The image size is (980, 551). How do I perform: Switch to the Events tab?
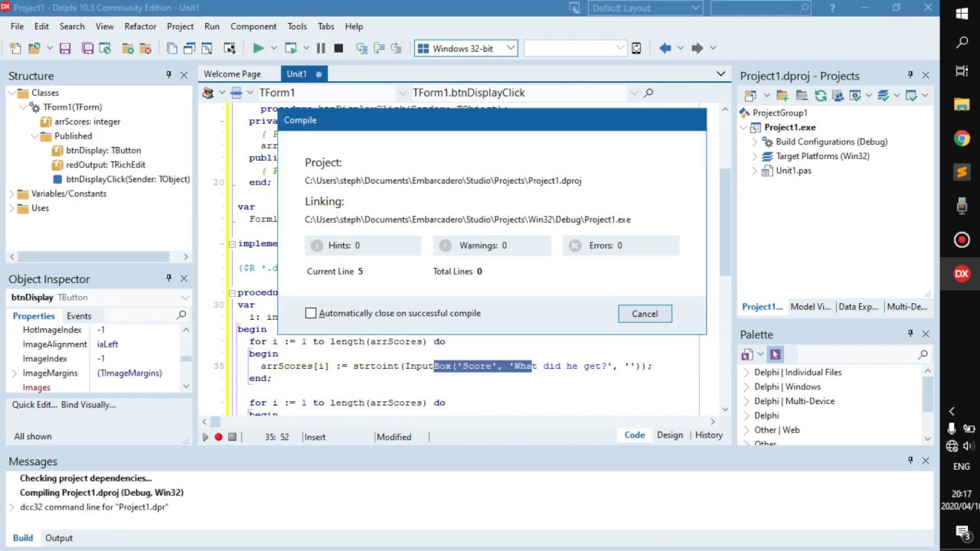tap(79, 316)
